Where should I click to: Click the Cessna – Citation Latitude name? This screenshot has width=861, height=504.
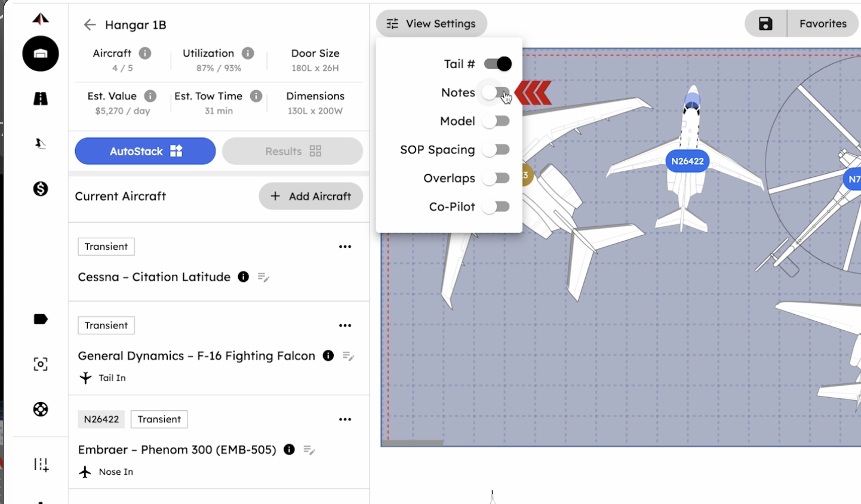(x=154, y=277)
